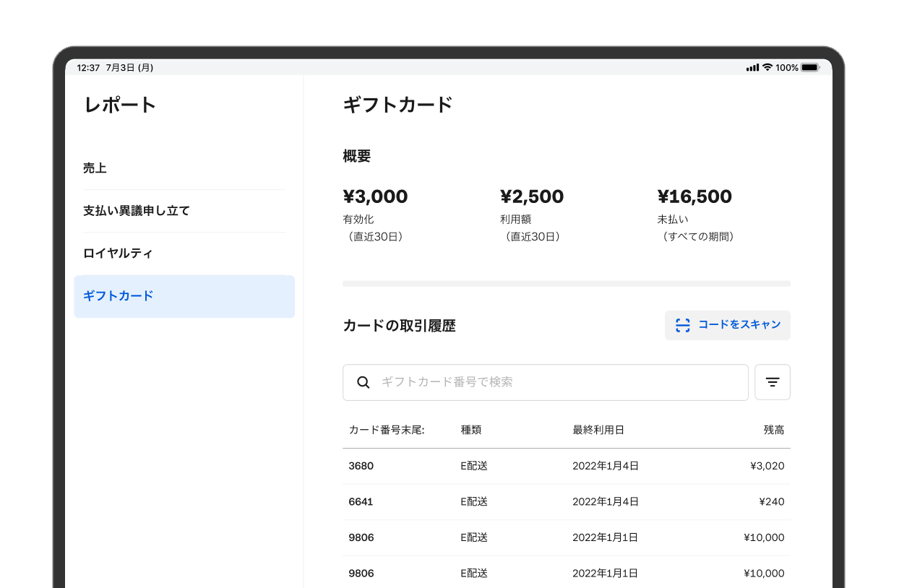This screenshot has height=588, width=899.
Task: Click 100% battery percentage text
Action: [787, 68]
